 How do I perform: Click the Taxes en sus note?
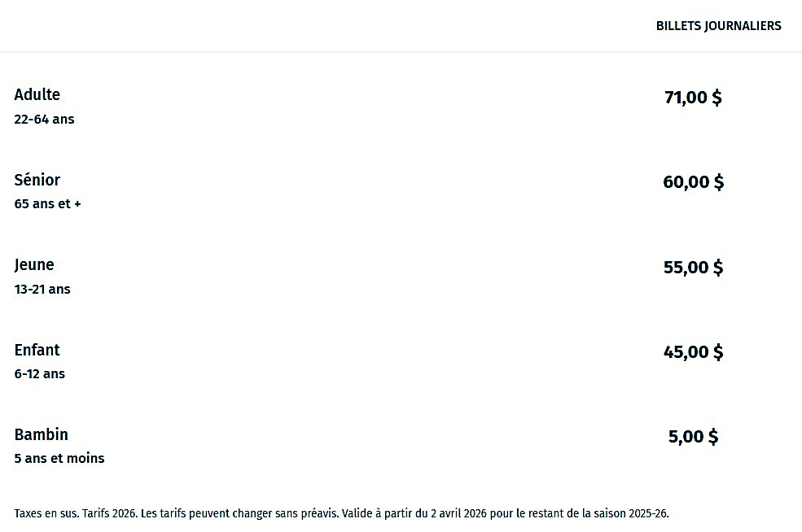tap(45, 514)
